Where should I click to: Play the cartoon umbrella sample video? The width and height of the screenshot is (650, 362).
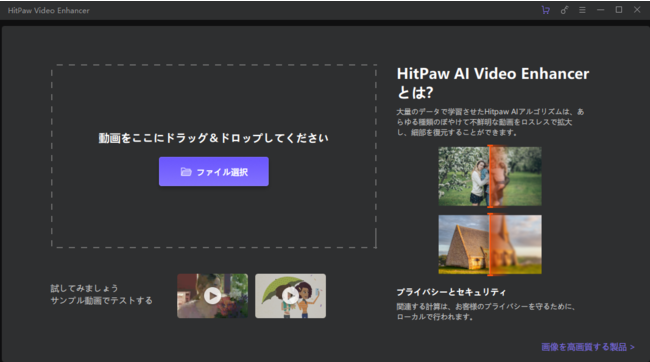pos(290,296)
